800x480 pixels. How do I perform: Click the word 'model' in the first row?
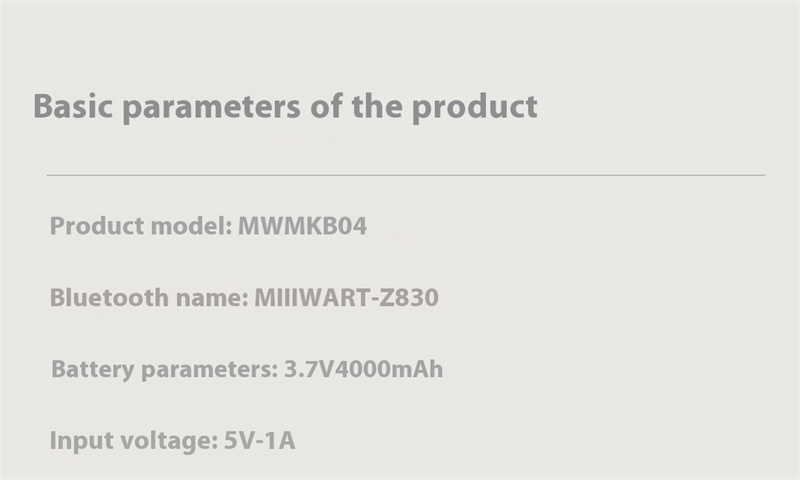[x=192, y=226]
